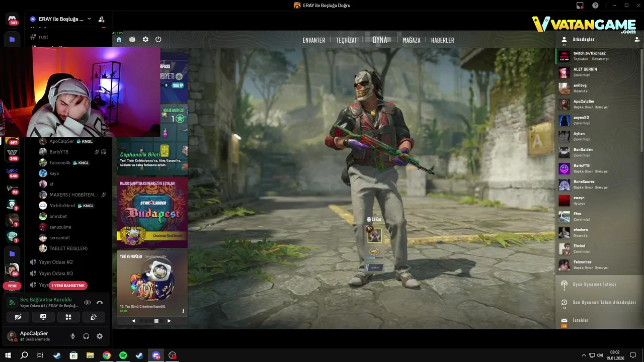Viewport: 644px width, 362px height.
Task: Open Windows Task View button
Action: pyautogui.click(x=40, y=355)
